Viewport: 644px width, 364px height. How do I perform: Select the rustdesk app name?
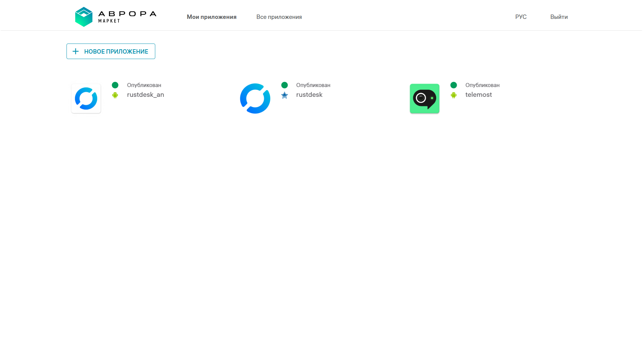[309, 95]
